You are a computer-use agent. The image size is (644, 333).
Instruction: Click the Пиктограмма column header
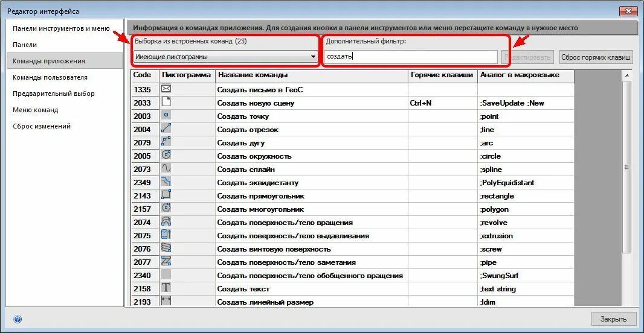pyautogui.click(x=187, y=75)
